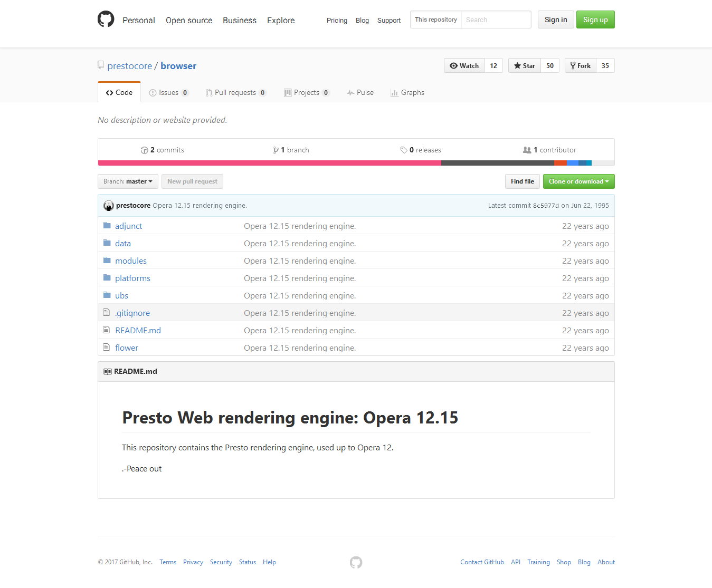Open the Pull requests tab
The width and height of the screenshot is (712, 588).
236,92
